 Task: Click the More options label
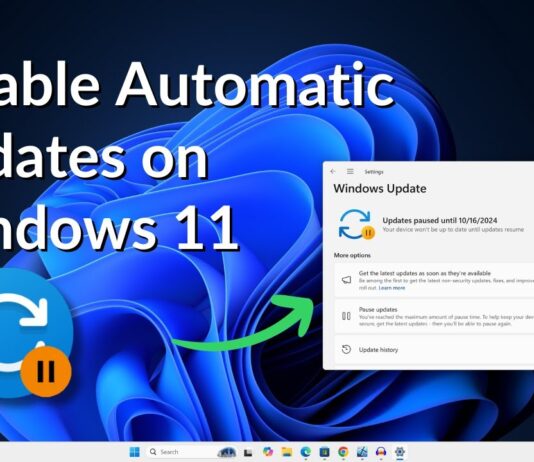[352, 255]
